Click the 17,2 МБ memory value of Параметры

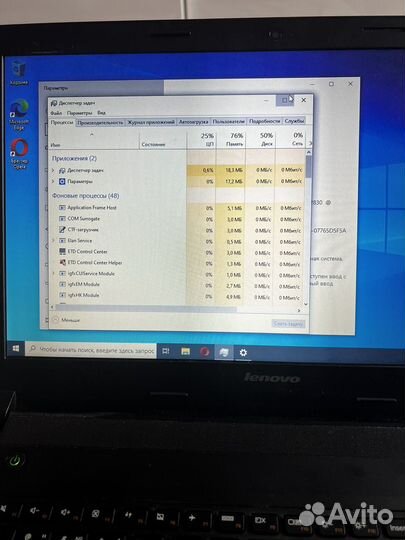pyautogui.click(x=234, y=181)
